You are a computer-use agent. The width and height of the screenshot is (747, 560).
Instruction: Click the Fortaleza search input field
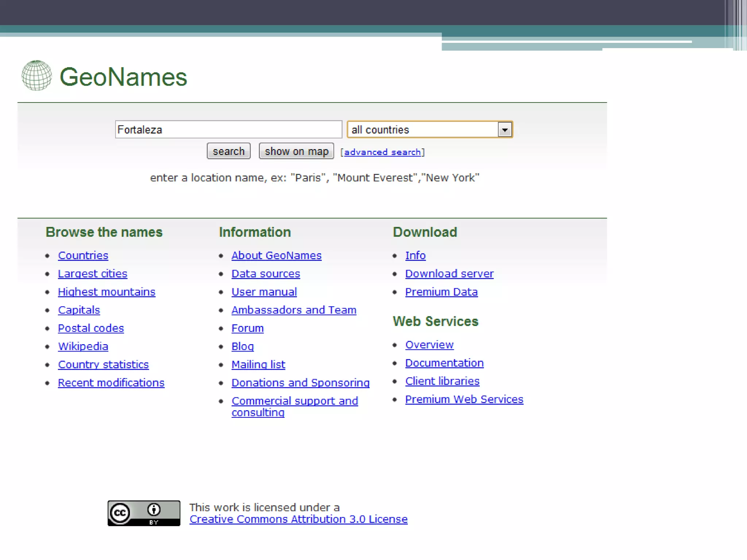(x=229, y=129)
